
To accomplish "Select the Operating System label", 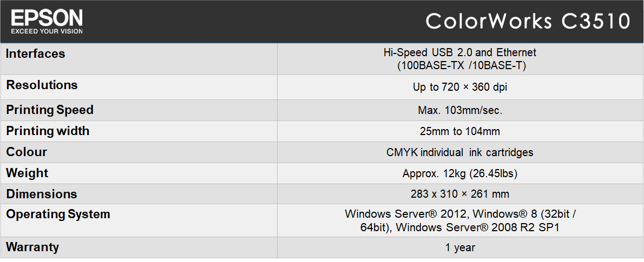I will point(58,214).
